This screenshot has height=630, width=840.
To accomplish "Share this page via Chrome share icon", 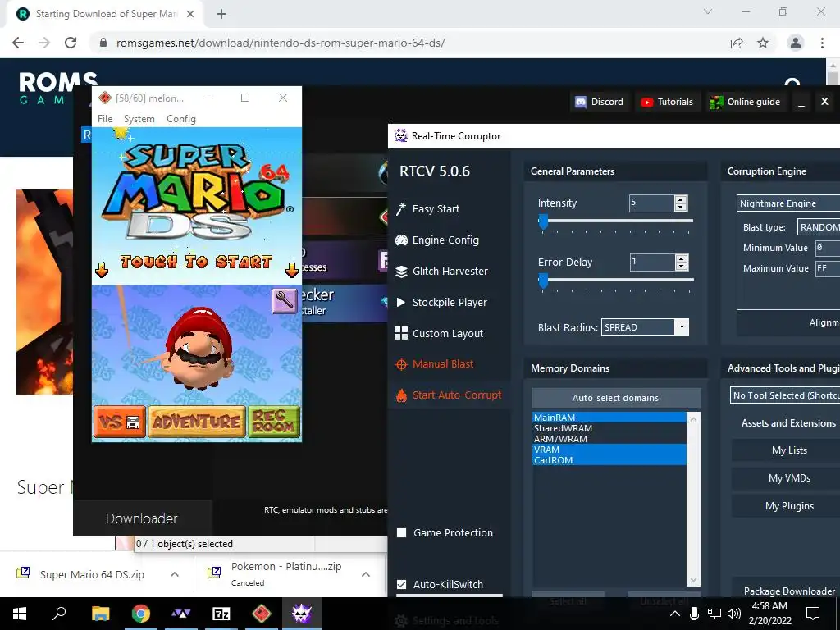I will click(x=737, y=43).
